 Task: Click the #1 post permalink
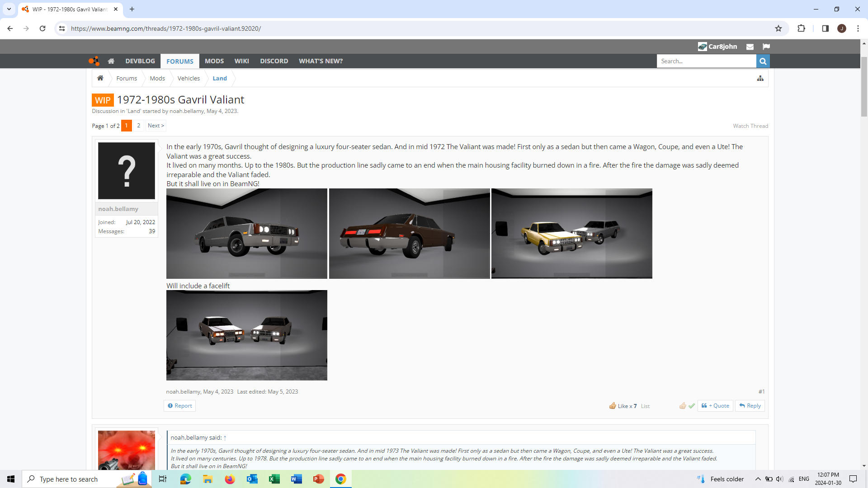click(x=761, y=392)
